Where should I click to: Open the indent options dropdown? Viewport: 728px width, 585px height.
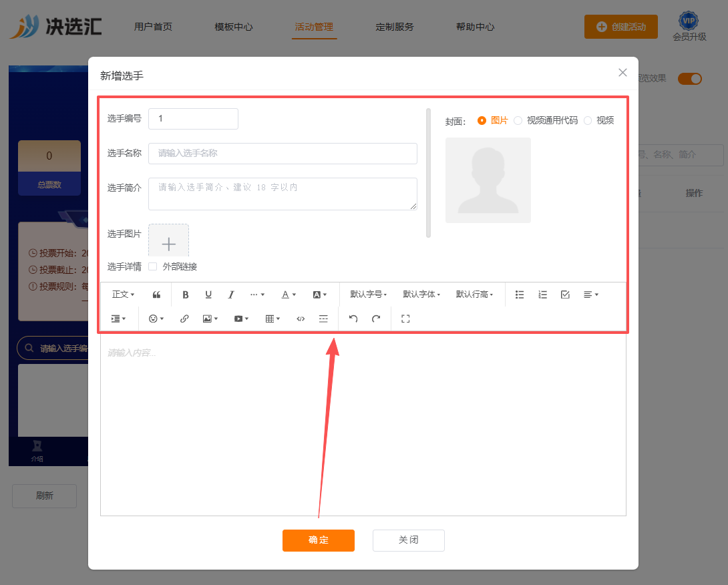tap(118, 319)
